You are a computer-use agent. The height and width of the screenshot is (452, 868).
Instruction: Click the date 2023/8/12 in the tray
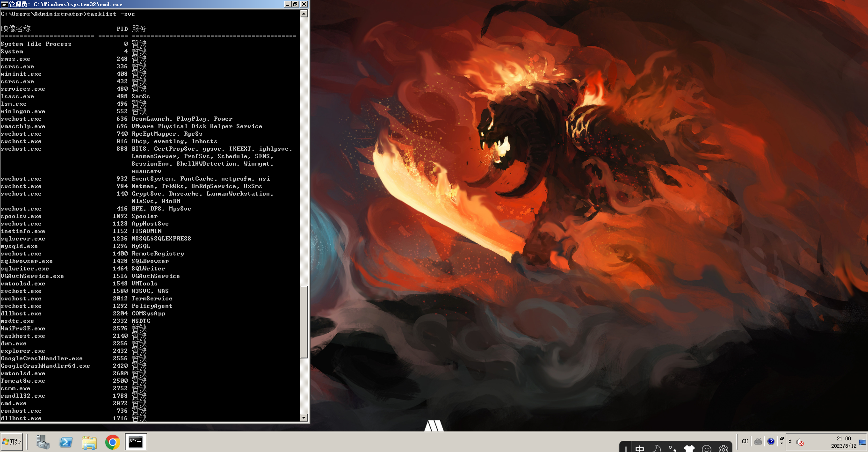click(x=844, y=446)
